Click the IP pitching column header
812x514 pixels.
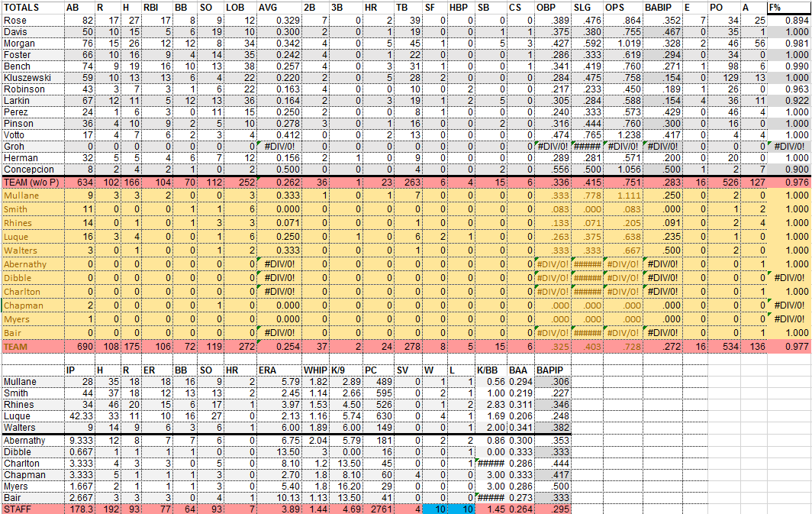pos(79,370)
